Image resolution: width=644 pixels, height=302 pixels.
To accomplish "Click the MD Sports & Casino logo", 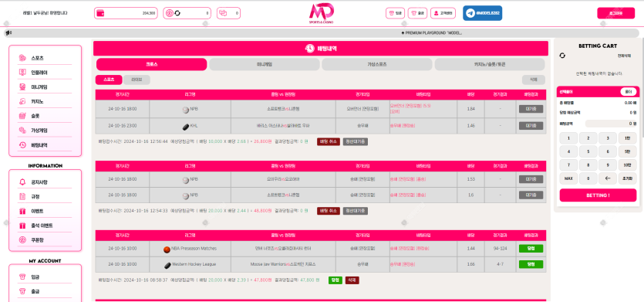I will (x=321, y=13).
